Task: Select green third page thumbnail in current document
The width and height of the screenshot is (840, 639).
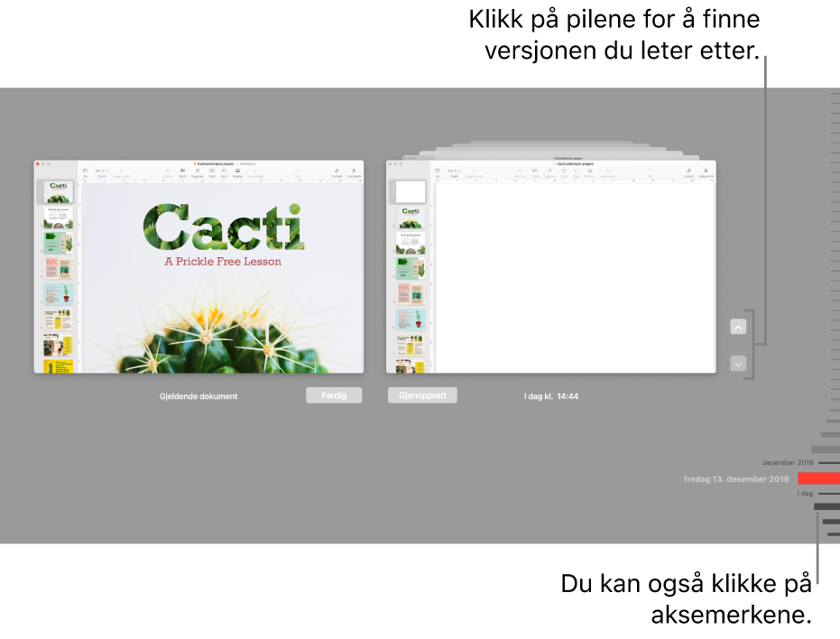Action: [x=58, y=243]
